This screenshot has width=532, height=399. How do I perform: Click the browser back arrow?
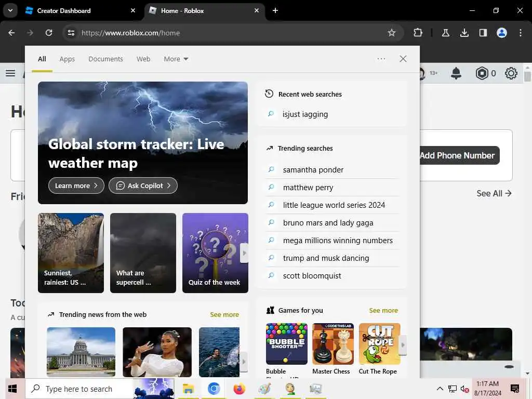11,33
